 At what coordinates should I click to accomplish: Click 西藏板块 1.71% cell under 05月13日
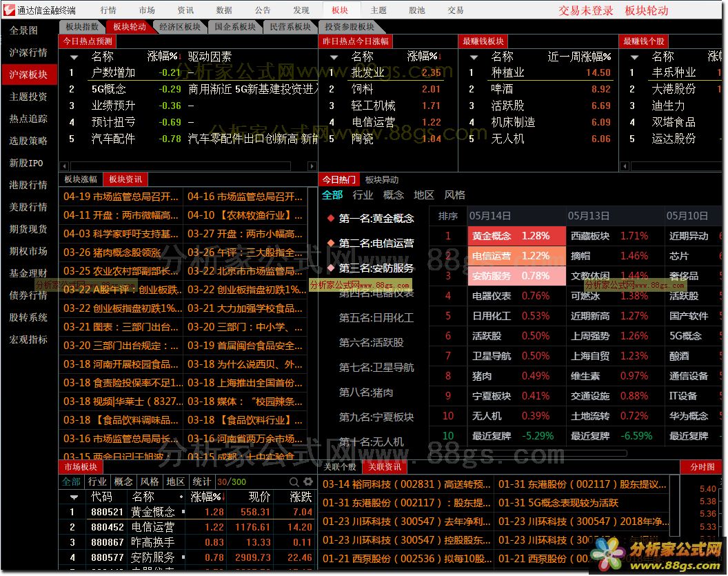[x=615, y=236]
